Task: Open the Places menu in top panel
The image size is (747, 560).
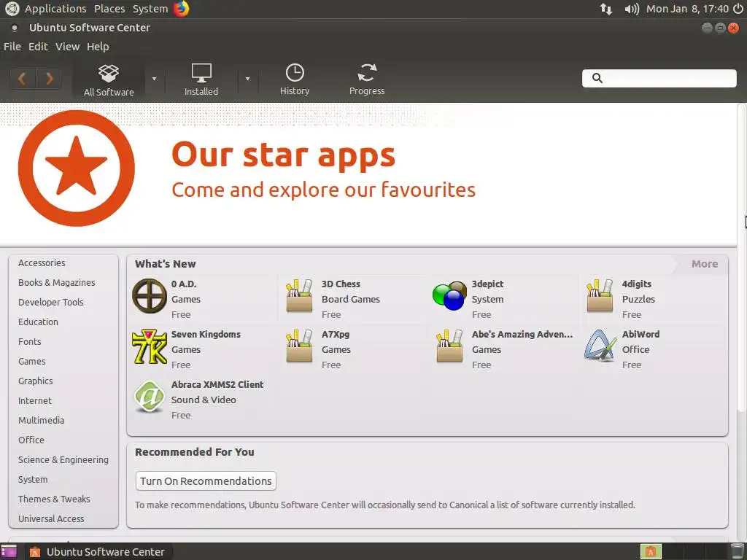Action: coord(109,9)
